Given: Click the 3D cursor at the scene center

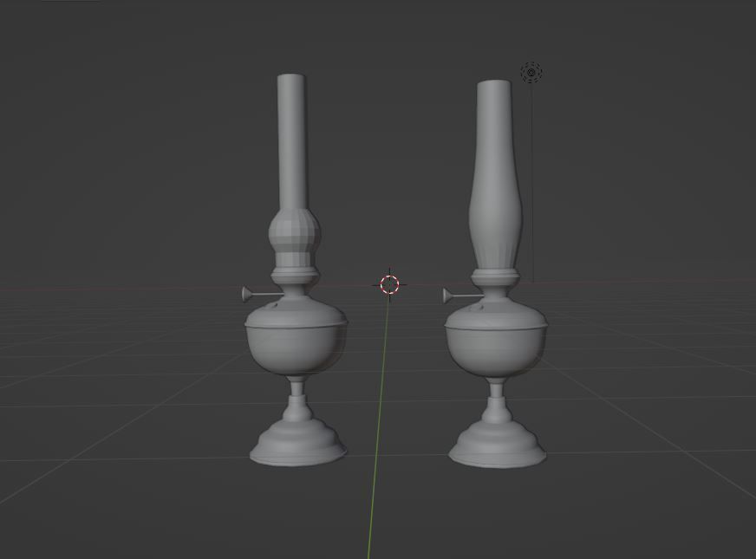Looking at the screenshot, I should coord(389,284).
